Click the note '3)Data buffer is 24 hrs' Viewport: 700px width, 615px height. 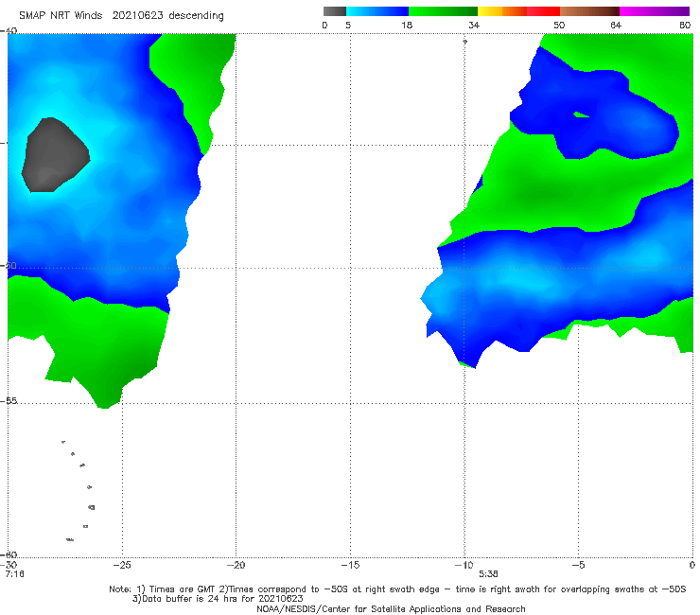click(218, 599)
